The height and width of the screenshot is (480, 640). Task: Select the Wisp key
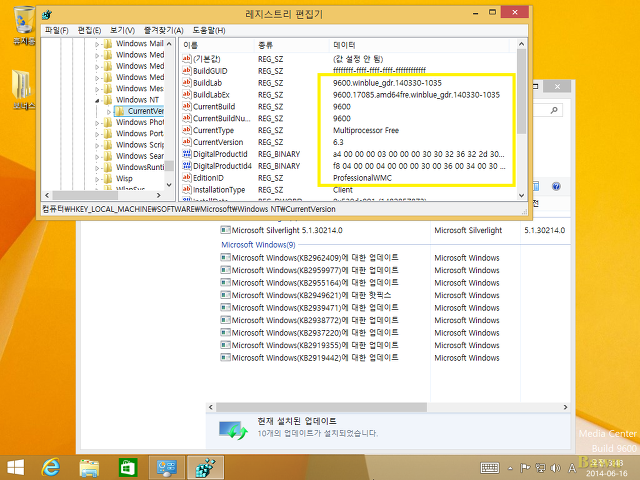tap(124, 178)
